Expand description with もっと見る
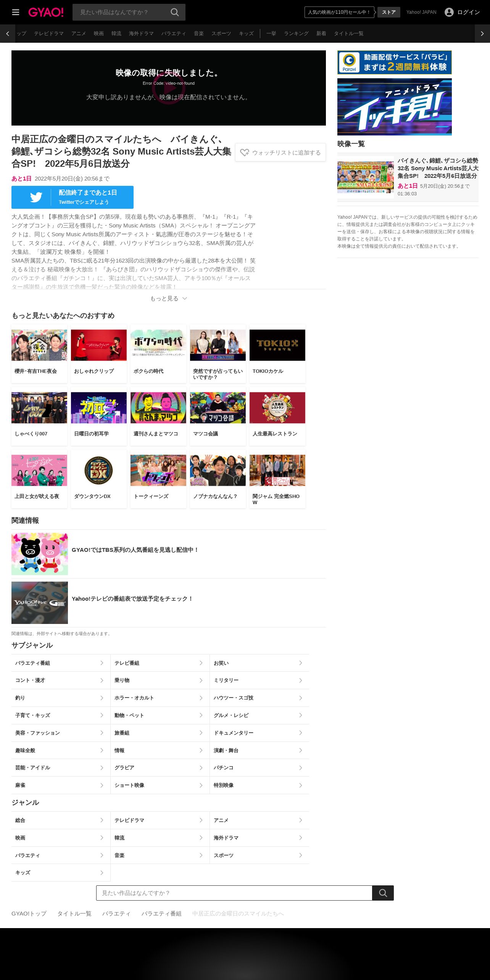The image size is (490, 980). pos(169,298)
